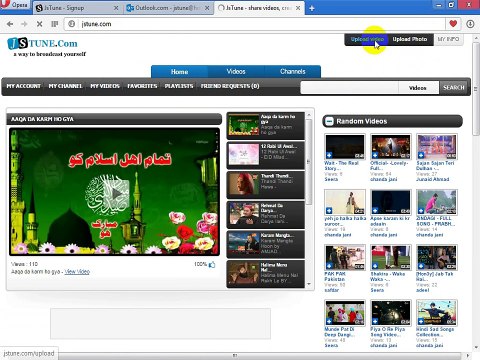Click the Upload Video button

coord(367,39)
